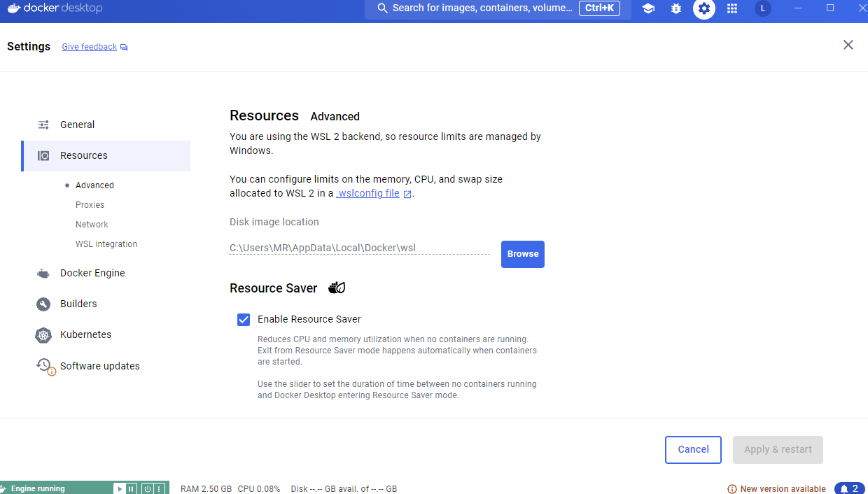The image size is (868, 494).
Task: Click the Kubernetes helm wheel icon
Action: pos(43,335)
